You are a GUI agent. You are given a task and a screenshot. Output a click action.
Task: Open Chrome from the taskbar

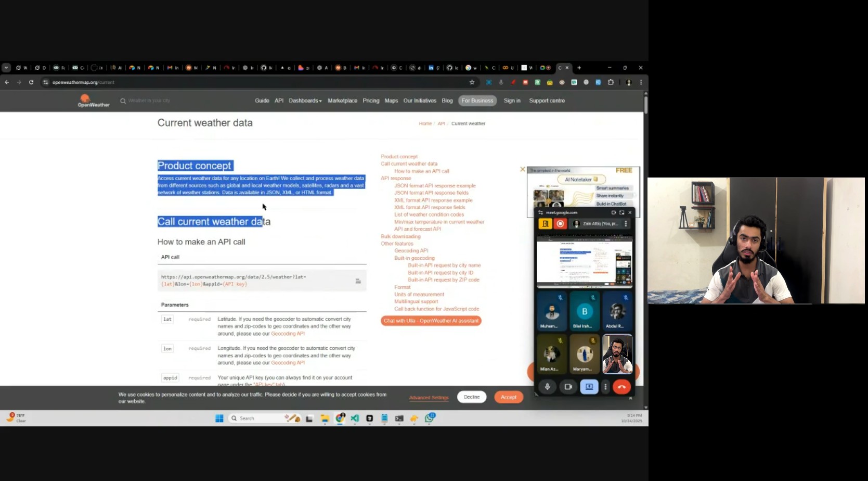pyautogui.click(x=340, y=418)
